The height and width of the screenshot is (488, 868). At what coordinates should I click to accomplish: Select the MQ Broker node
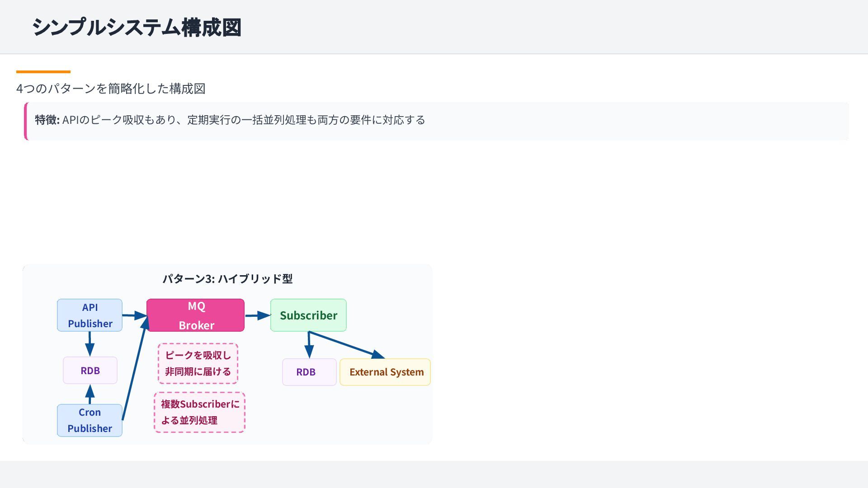click(x=195, y=315)
